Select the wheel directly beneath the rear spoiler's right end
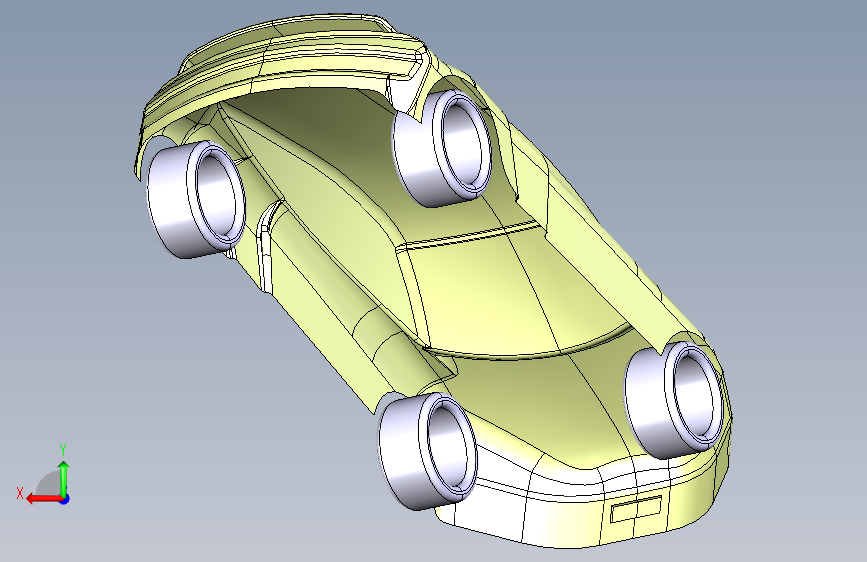867x562 pixels. tap(442, 148)
